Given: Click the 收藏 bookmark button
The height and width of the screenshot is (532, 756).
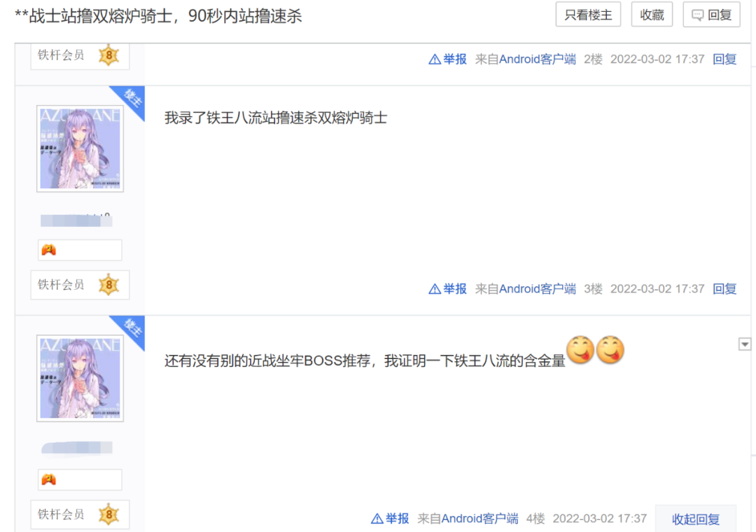Looking at the screenshot, I should pos(652,15).
